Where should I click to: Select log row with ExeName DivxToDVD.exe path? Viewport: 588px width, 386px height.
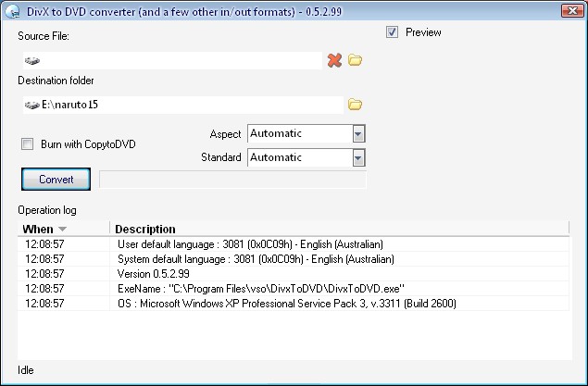[294, 289]
